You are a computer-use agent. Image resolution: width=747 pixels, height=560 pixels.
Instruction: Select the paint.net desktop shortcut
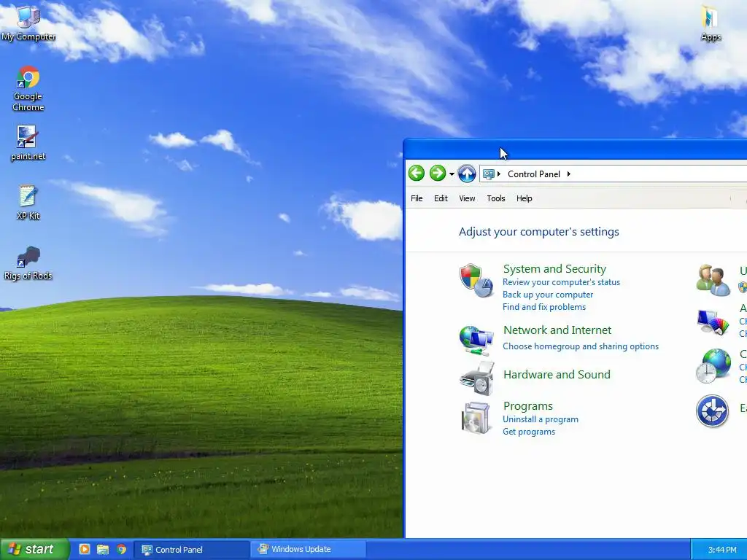coord(28,143)
